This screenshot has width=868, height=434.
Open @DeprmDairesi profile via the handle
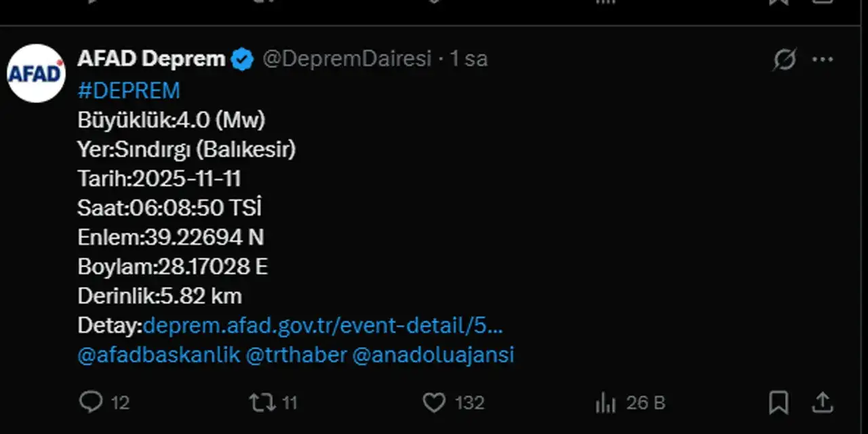347,59
